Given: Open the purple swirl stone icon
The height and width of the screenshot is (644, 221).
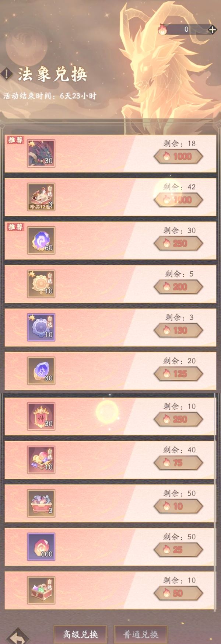Looking at the screenshot, I should 41,240.
